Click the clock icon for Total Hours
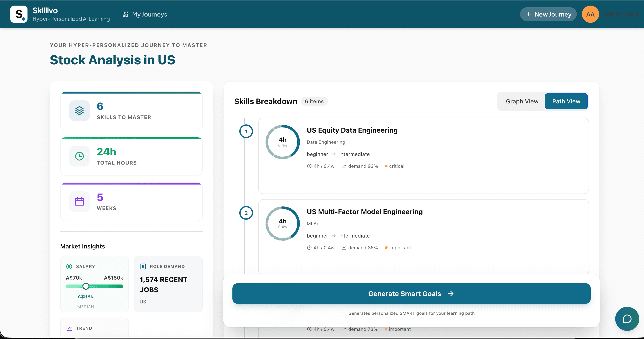Viewport: 644px width, 339px height. (x=79, y=156)
